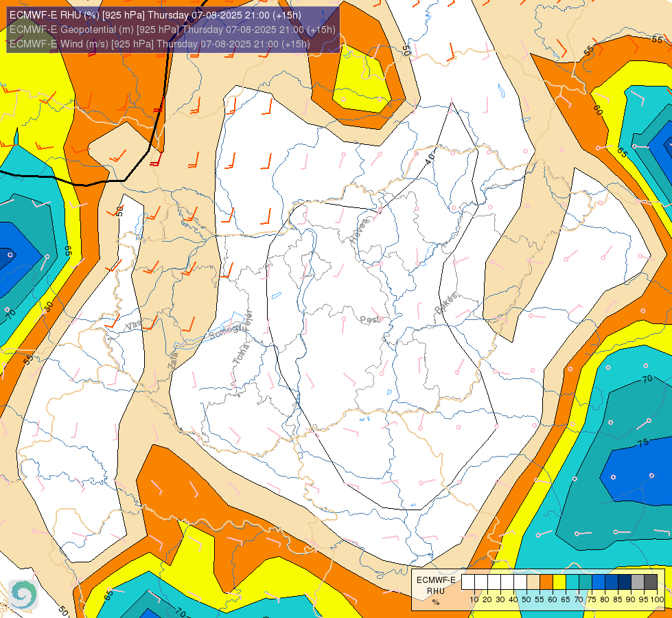Click the '%' unit label in the legend

pyautogui.click(x=436, y=602)
